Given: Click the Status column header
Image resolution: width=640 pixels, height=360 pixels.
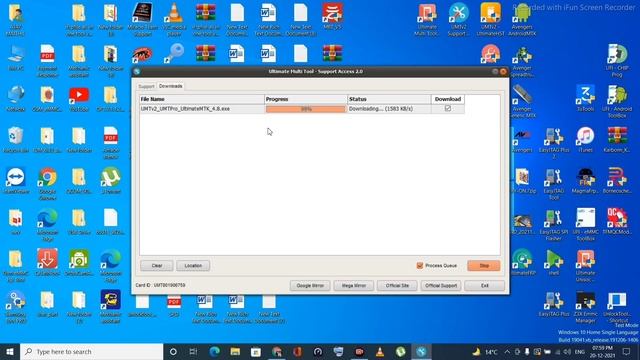Looking at the screenshot, I should [389, 99].
